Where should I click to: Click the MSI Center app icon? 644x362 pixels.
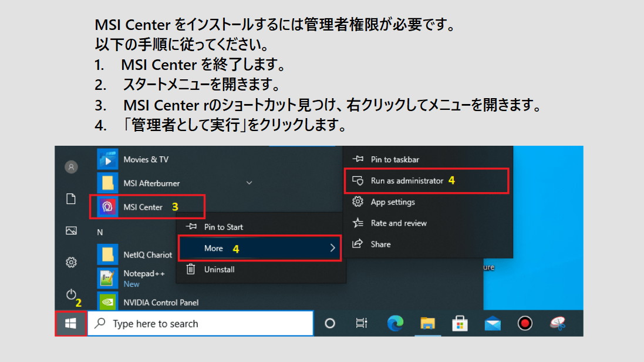(107, 207)
